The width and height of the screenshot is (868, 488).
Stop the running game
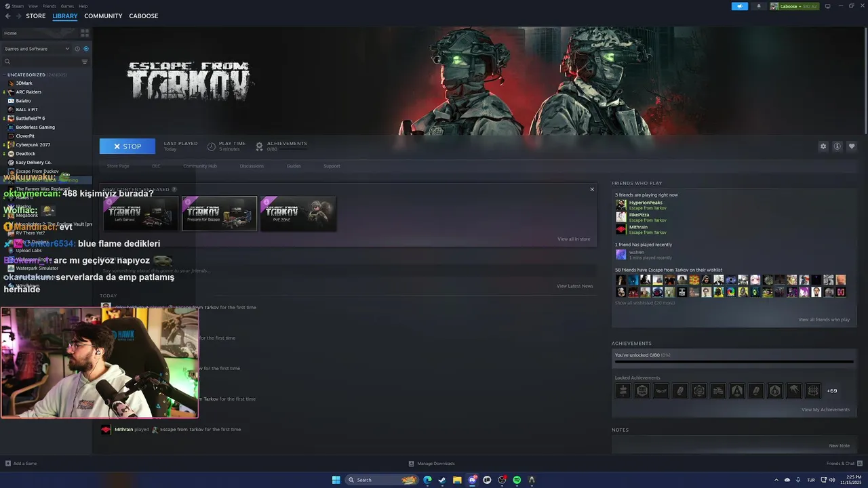coord(127,146)
